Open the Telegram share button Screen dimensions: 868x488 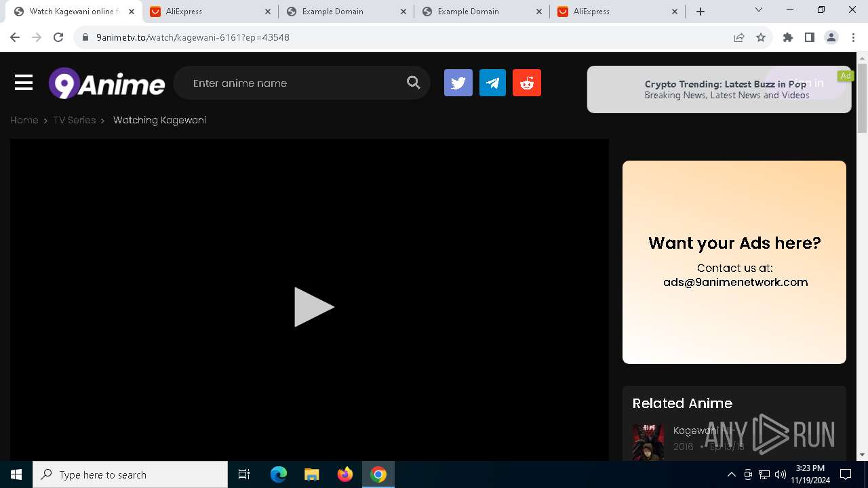point(492,83)
